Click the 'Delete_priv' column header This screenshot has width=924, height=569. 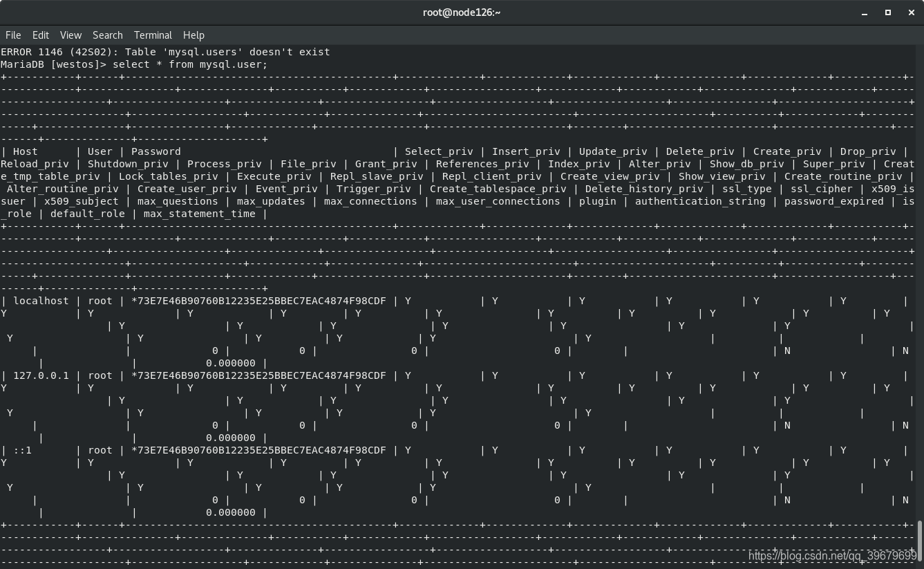[700, 151]
